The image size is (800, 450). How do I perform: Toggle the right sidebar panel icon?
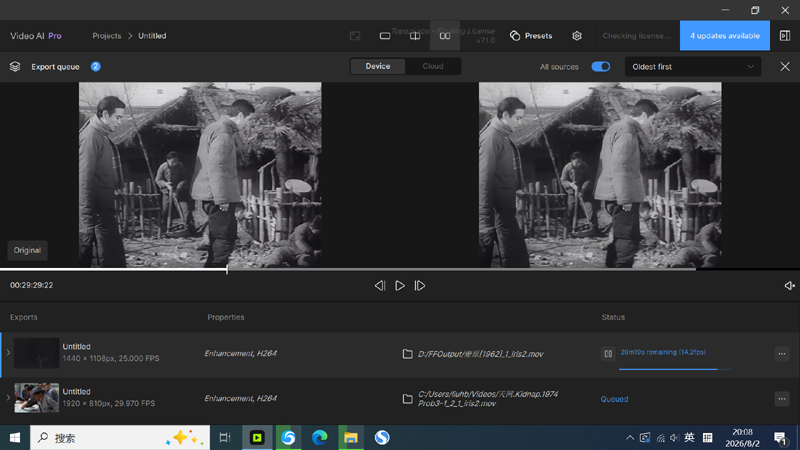785,36
